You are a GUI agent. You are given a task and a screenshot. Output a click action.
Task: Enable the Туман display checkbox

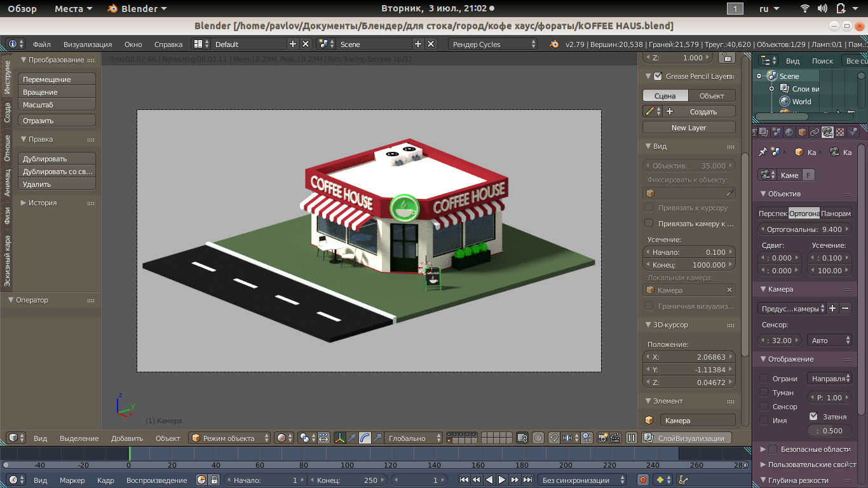pos(764,393)
